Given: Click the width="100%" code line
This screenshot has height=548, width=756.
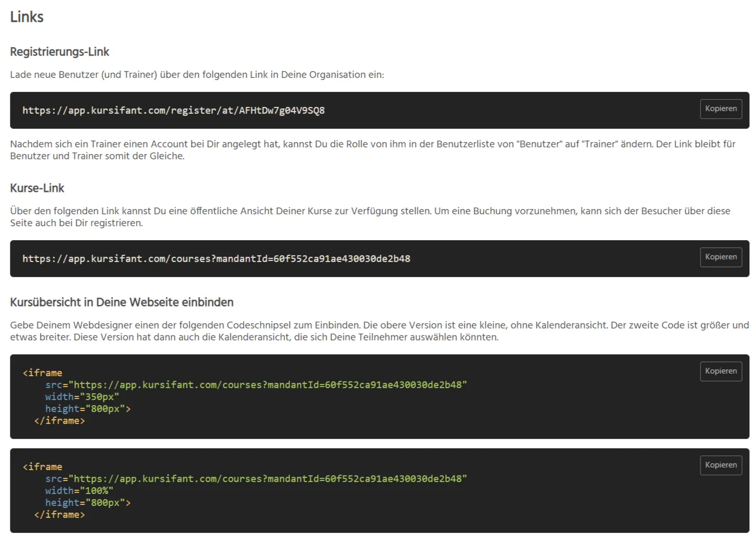Looking at the screenshot, I should 79,491.
